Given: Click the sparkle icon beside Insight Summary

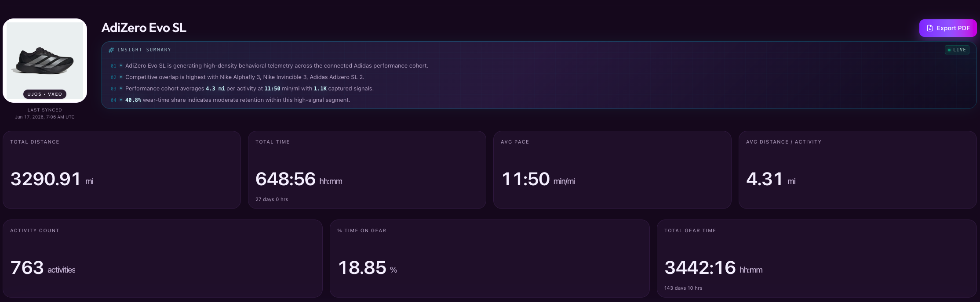Looking at the screenshot, I should click(111, 50).
